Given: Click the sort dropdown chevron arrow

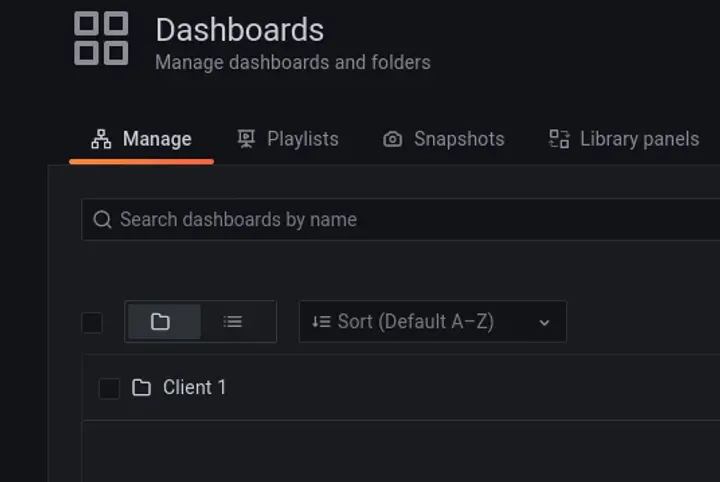Looking at the screenshot, I should coord(545,323).
